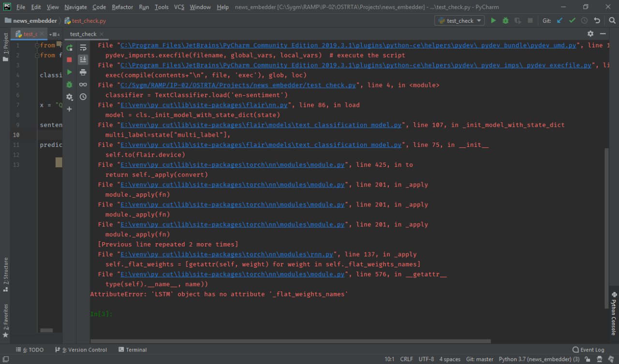Click test_check.py breadcrumb
The image size is (619, 364).
click(85, 21)
